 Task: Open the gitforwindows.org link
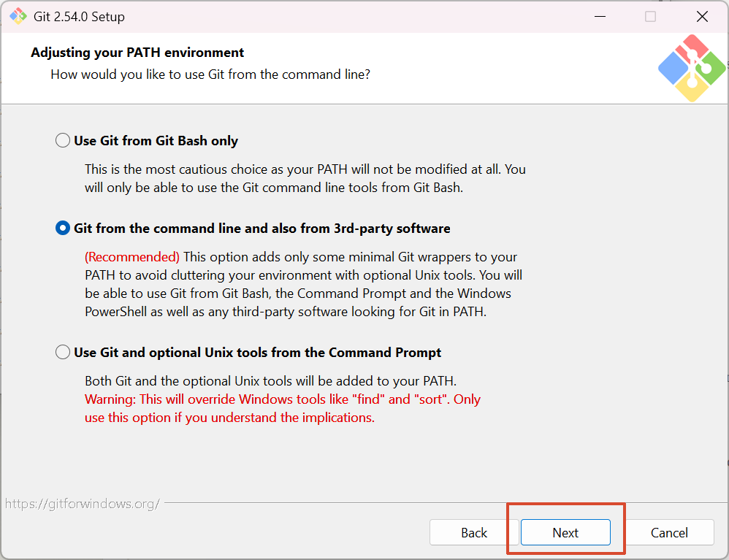82,504
